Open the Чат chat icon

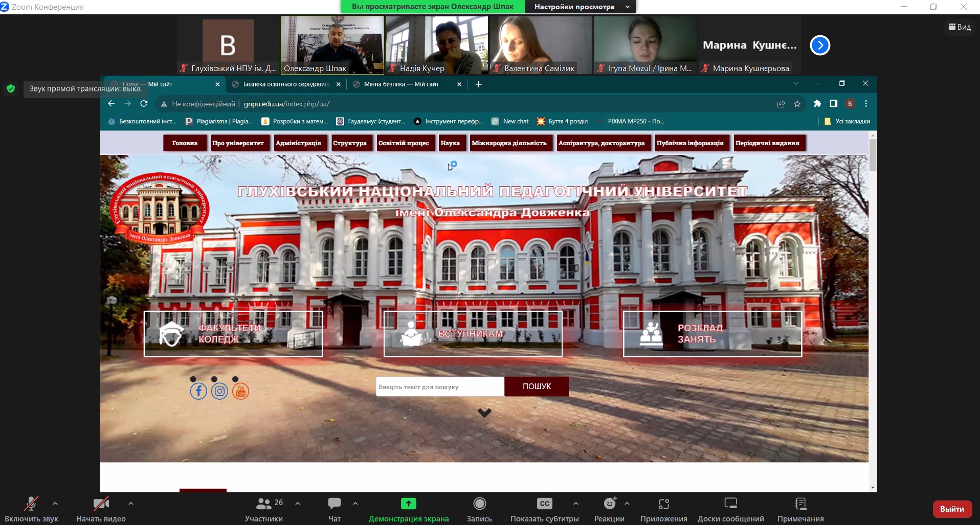point(335,504)
